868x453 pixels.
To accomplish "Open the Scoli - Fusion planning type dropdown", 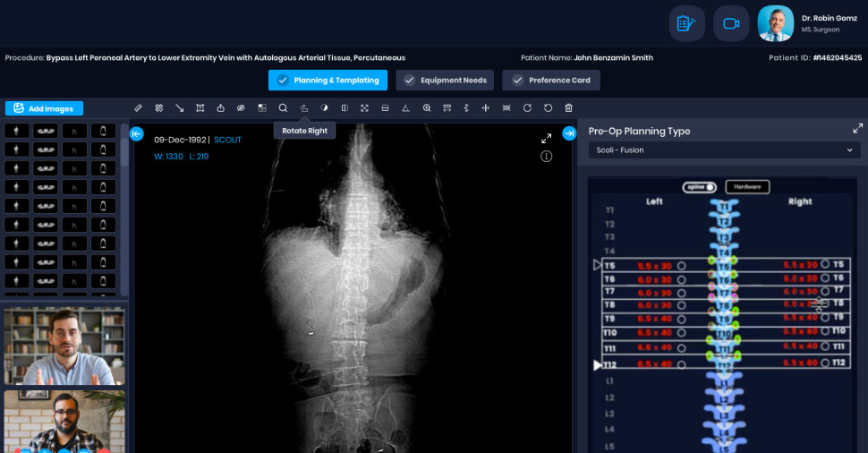I will coord(724,150).
